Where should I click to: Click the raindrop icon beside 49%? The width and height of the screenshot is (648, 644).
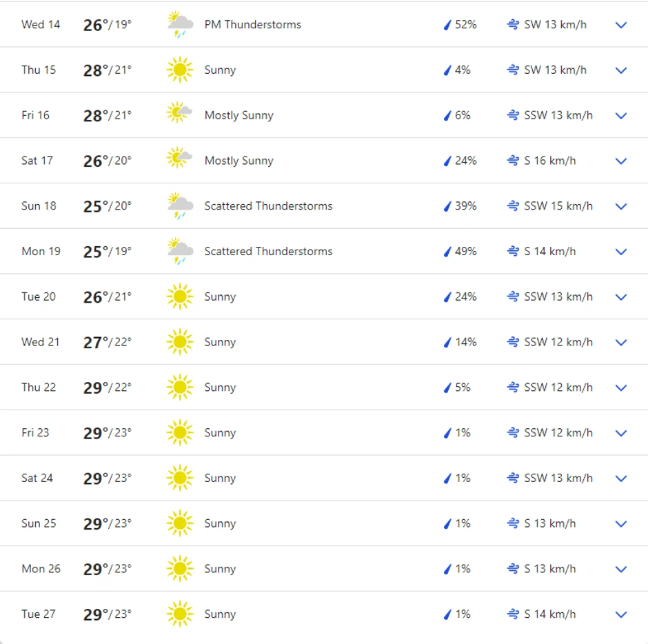[447, 252]
